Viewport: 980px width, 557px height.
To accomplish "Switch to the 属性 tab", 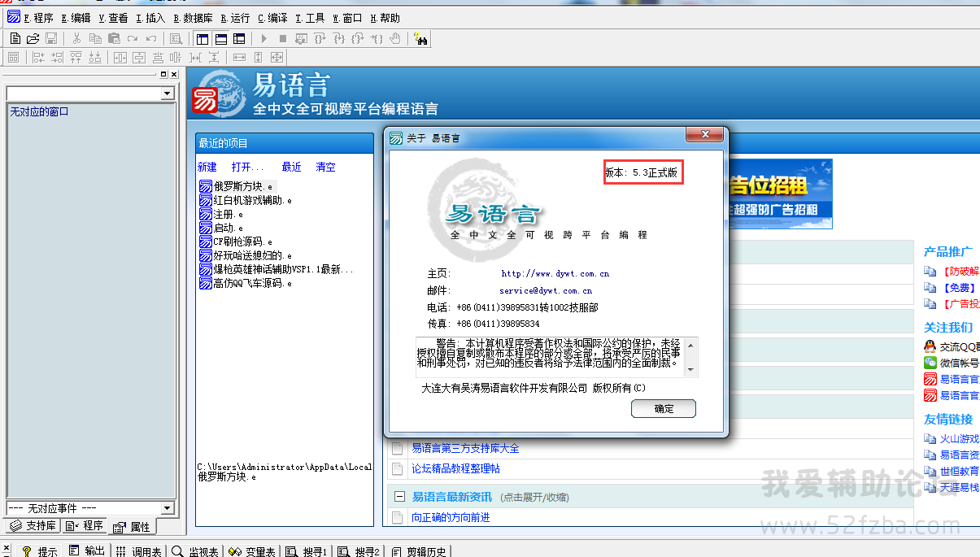I will pos(132,527).
